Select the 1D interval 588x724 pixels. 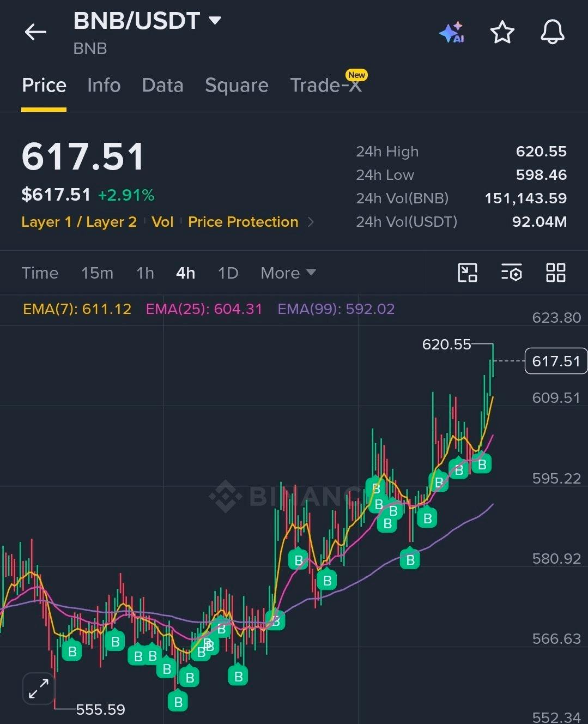coord(228,273)
